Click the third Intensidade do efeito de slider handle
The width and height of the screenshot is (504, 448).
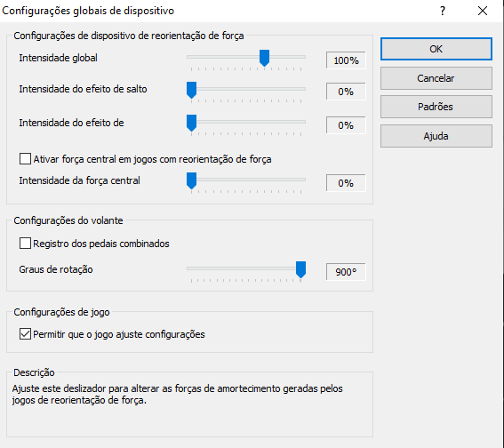click(x=191, y=123)
